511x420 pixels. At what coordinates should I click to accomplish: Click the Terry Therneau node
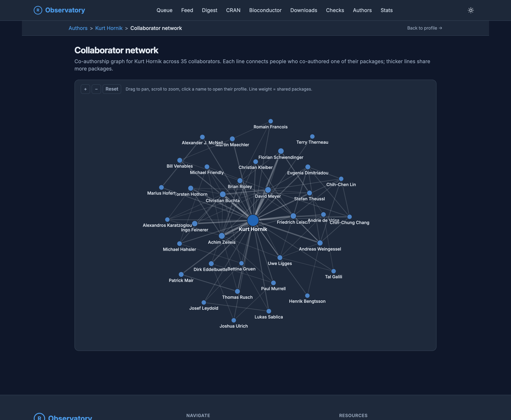[x=312, y=137]
